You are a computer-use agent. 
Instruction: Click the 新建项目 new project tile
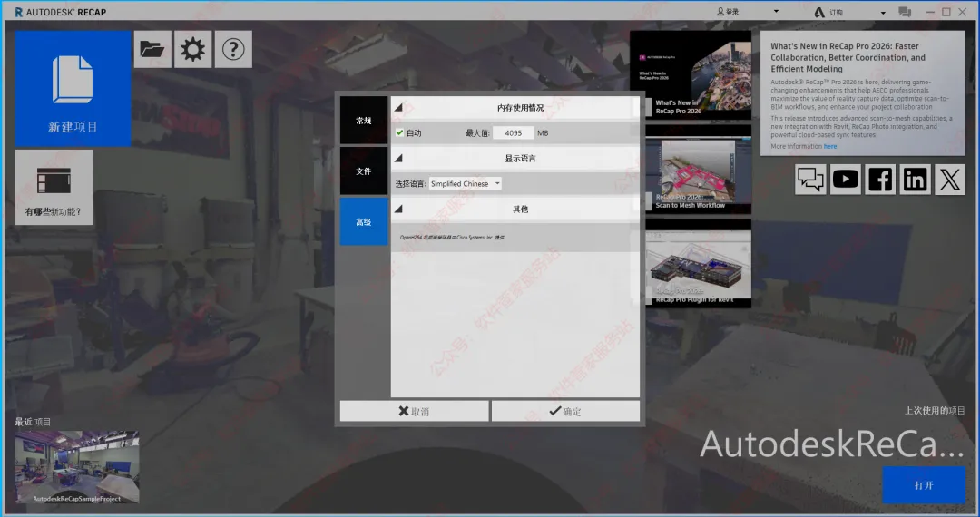click(73, 89)
